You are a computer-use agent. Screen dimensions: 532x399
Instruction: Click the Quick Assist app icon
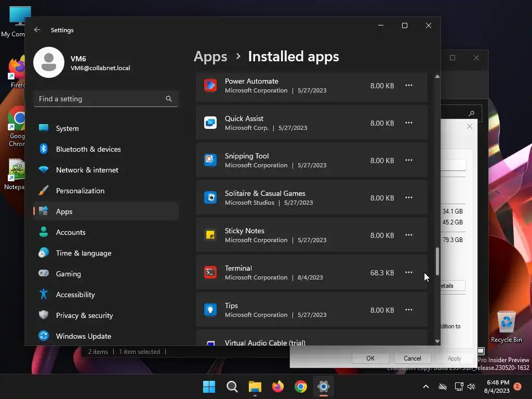coord(210,123)
